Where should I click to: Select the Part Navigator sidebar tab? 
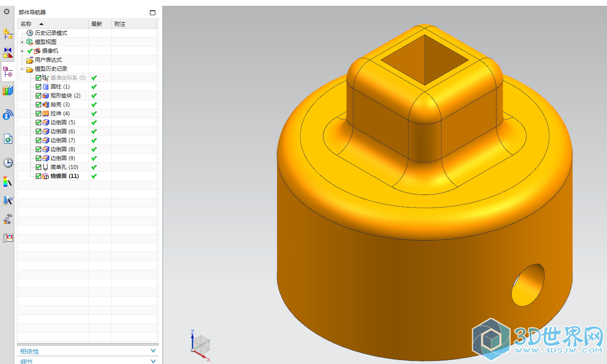click(8, 71)
